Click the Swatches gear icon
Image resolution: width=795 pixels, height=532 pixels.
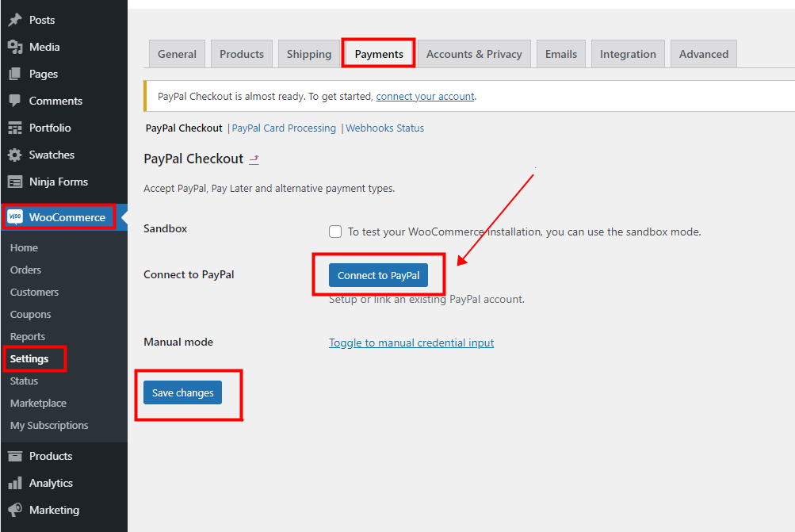(x=15, y=155)
